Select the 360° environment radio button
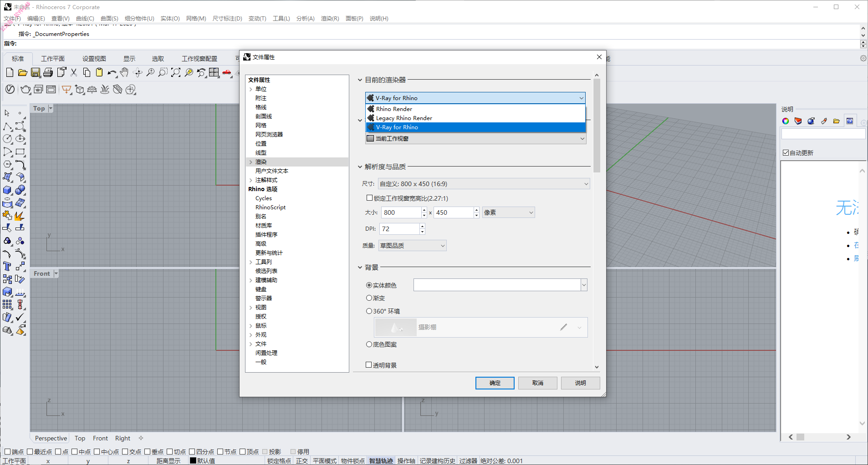The height and width of the screenshot is (465, 868). point(369,311)
